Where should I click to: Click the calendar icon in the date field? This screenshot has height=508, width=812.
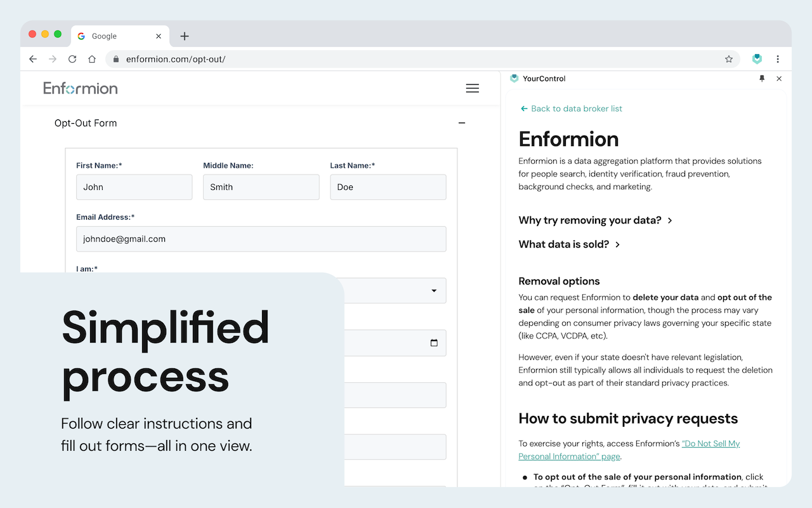tap(434, 343)
